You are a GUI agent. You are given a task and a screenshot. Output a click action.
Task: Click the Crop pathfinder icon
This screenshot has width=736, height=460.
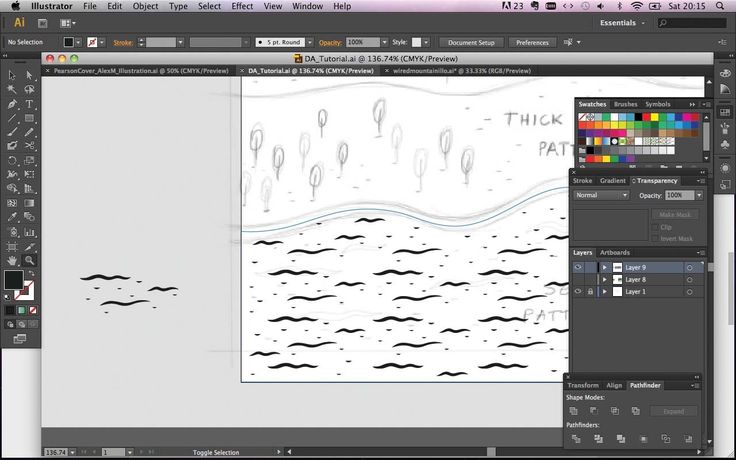(x=644, y=439)
